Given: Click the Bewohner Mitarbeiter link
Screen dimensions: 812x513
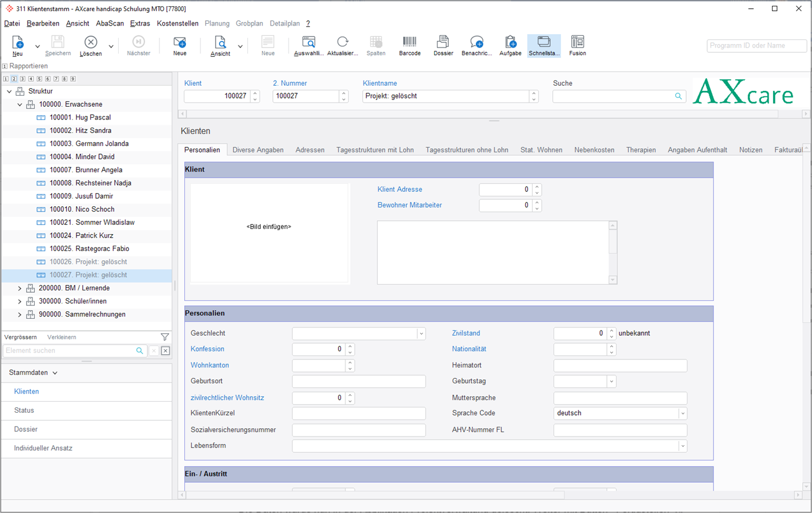Looking at the screenshot, I should tap(410, 205).
